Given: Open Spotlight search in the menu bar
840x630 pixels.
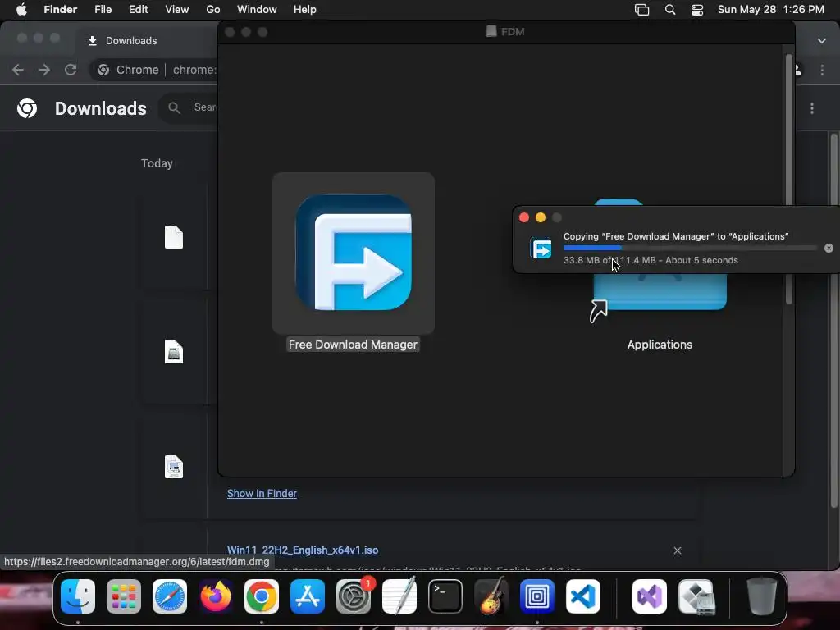Looking at the screenshot, I should click(669, 10).
